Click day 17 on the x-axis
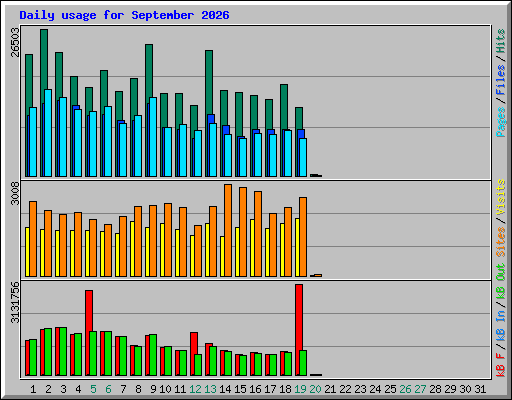512x400 pixels. pyautogui.click(x=270, y=389)
